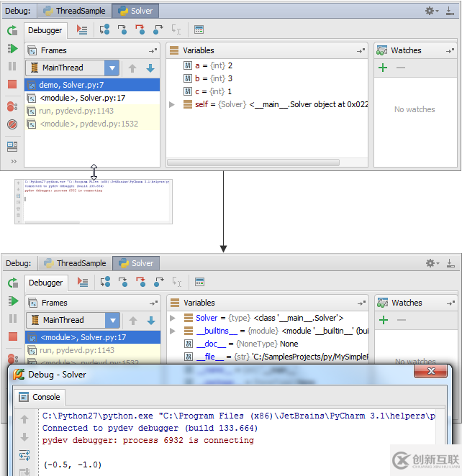Click Rerun icon in lower Debug panel
Screen dimensions: 462x476
tap(13, 283)
